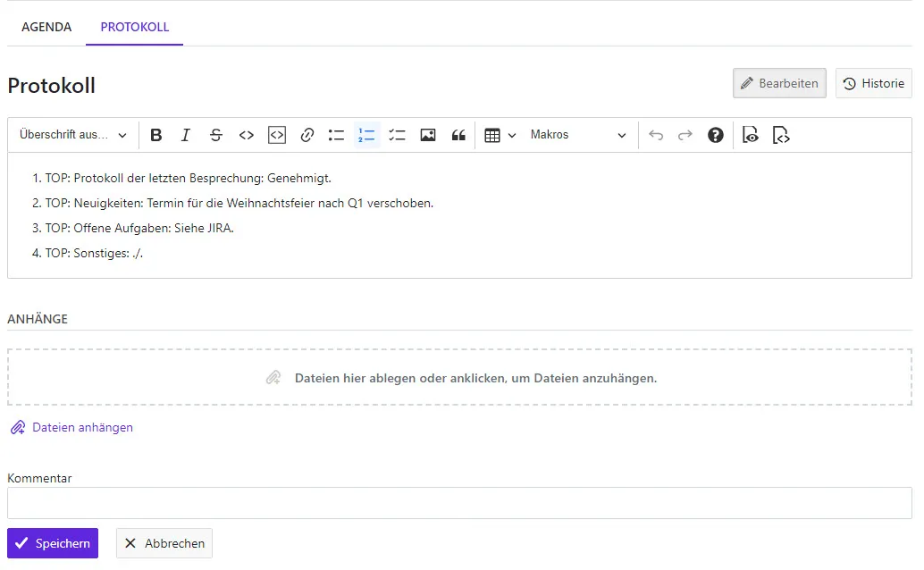Click into the Kommentar input field
The width and height of the screenshot is (924, 570).
point(459,503)
